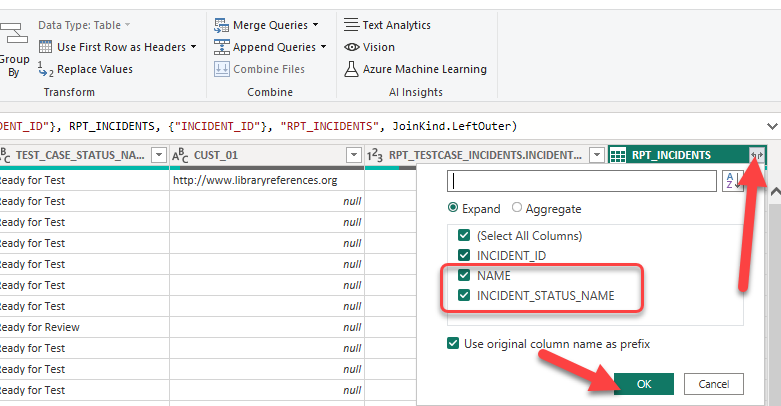
Task: Click the Append Queries icon
Action: click(x=222, y=47)
